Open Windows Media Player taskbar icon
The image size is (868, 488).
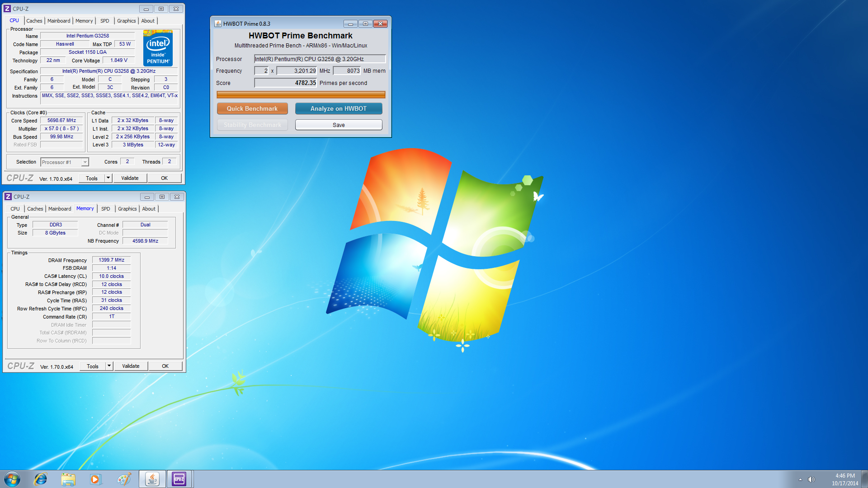tap(95, 479)
